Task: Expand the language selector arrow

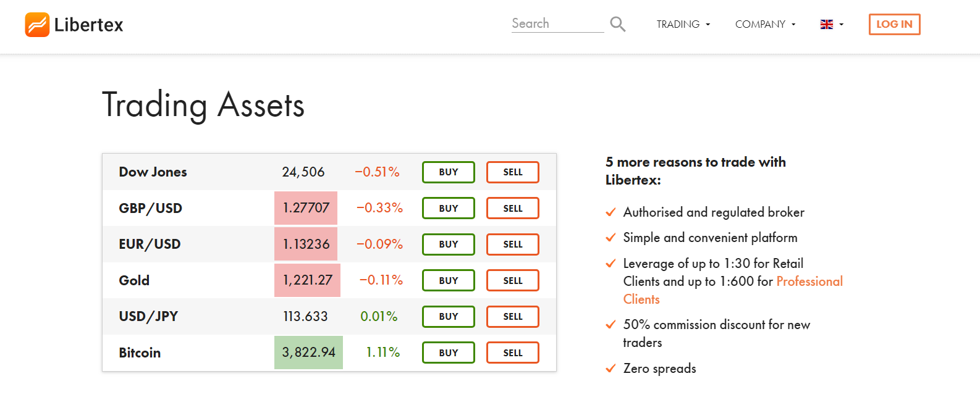Action: 842,25
